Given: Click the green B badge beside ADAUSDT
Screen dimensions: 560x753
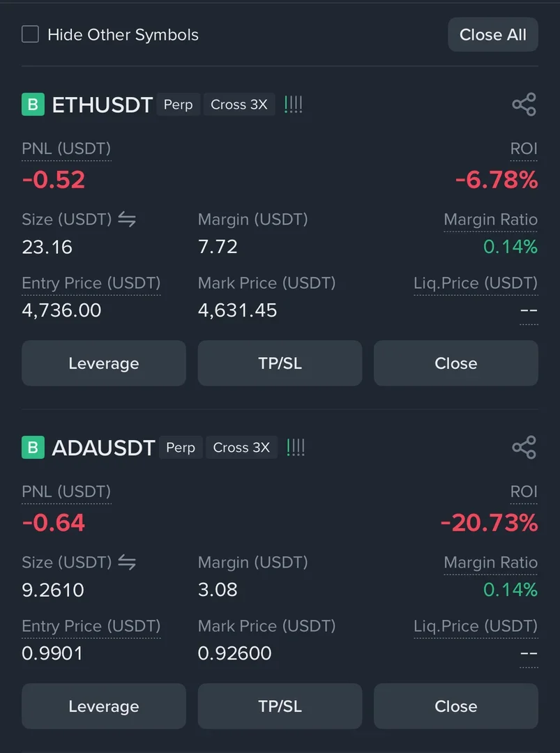Looking at the screenshot, I should pyautogui.click(x=33, y=448).
